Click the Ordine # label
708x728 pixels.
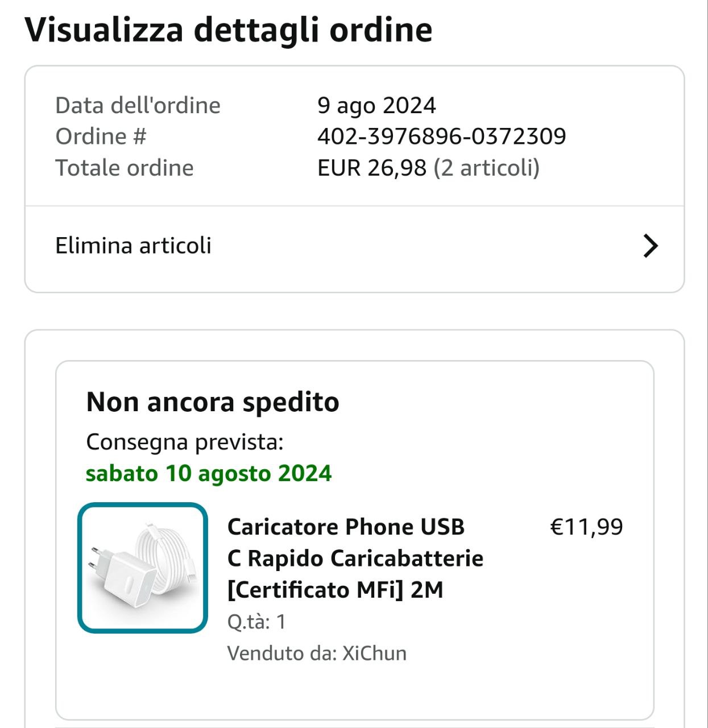coord(101,136)
